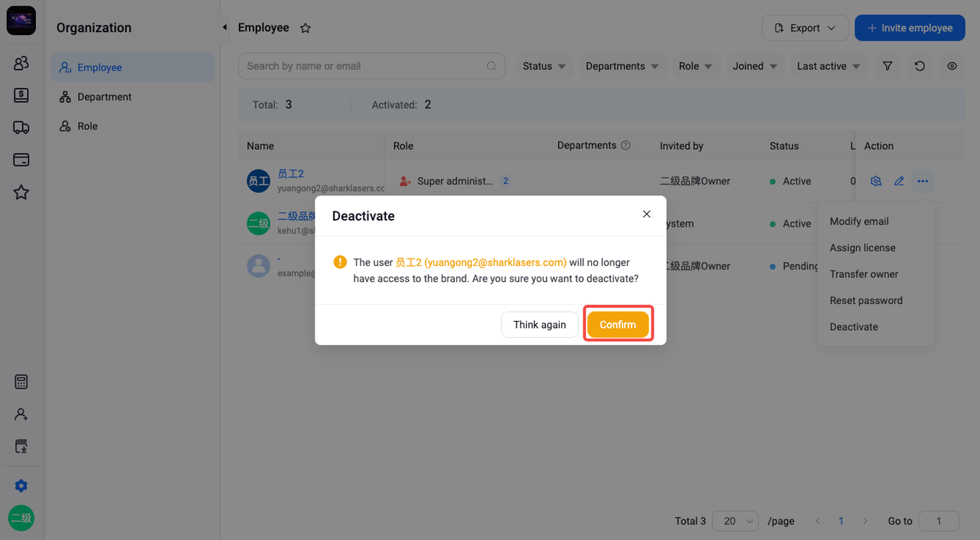Select Reset password from the action menu

pos(866,300)
